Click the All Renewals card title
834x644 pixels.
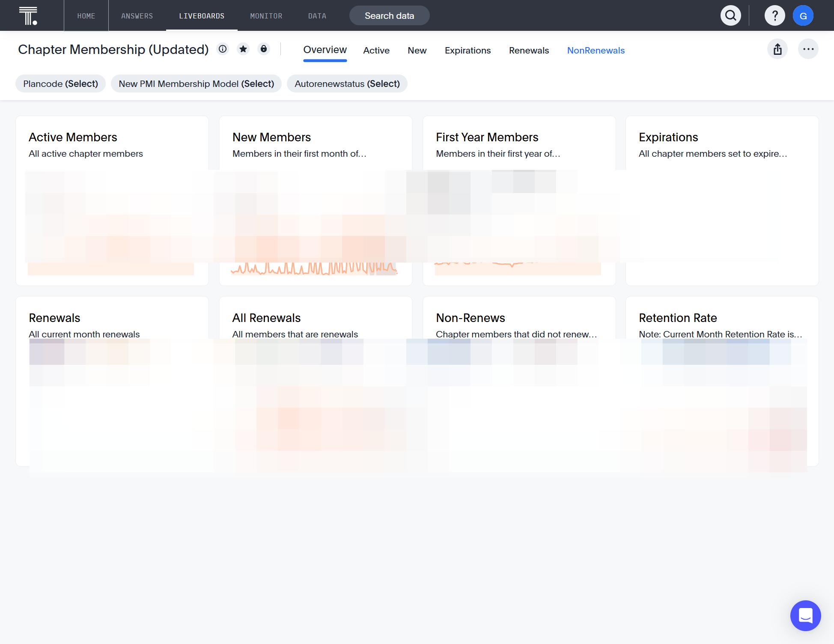pos(266,318)
